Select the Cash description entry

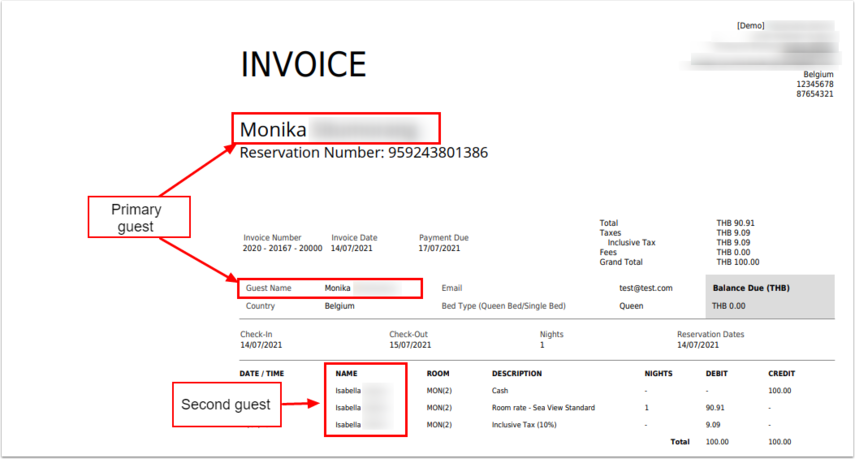click(501, 390)
